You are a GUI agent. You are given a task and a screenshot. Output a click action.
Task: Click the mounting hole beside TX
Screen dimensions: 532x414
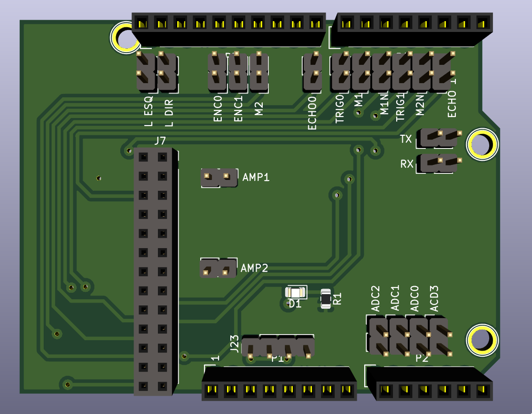point(482,144)
